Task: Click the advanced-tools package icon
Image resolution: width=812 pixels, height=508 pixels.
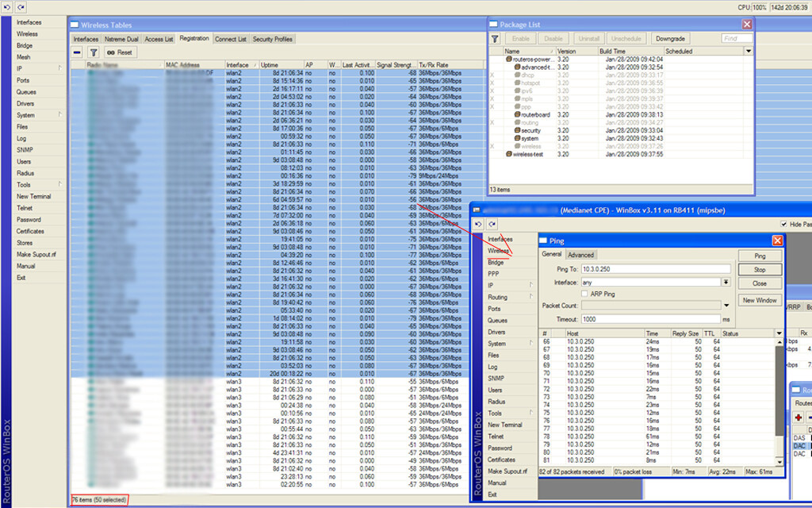Action: [x=517, y=67]
